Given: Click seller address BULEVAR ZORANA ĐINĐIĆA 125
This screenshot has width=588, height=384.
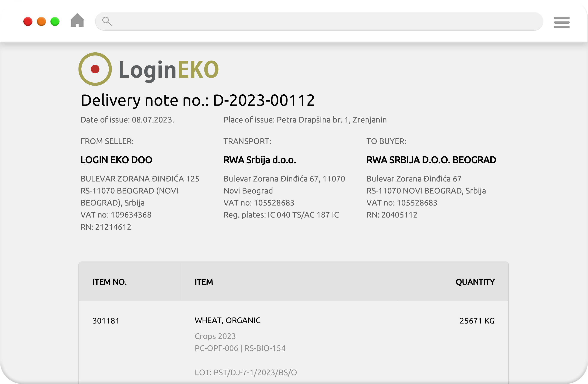Looking at the screenshot, I should 140,178.
